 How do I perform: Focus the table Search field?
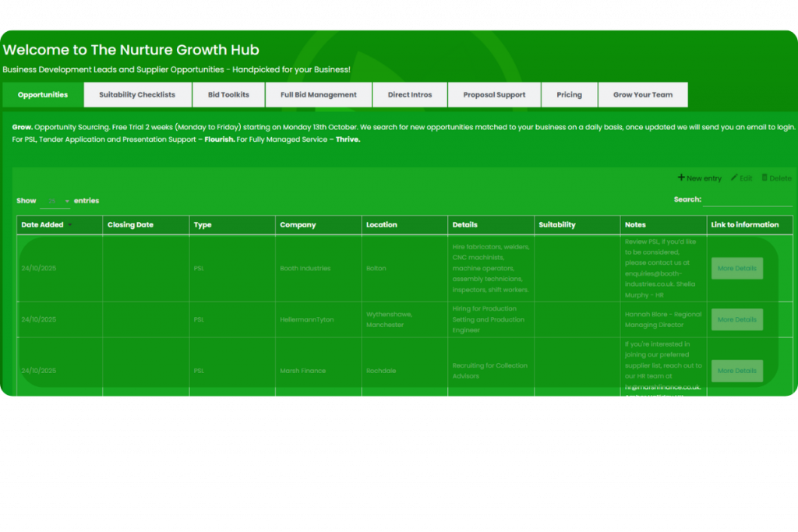747,200
